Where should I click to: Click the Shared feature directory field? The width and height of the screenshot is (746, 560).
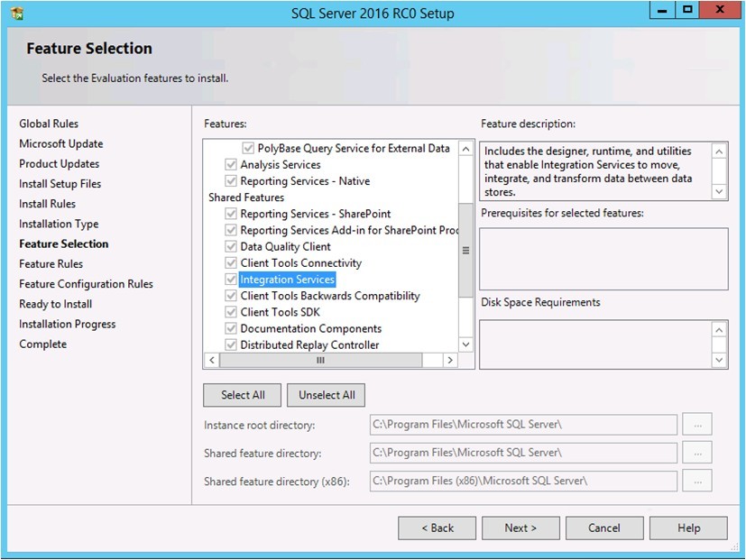click(523, 453)
